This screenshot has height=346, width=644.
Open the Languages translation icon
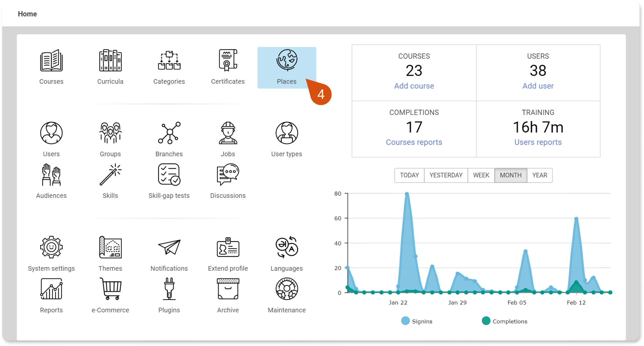(287, 247)
